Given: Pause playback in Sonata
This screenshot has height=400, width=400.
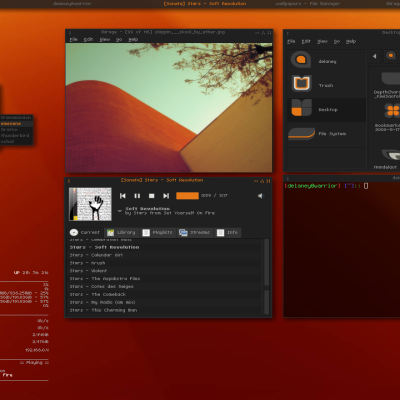Looking at the screenshot, I should click(x=137, y=196).
